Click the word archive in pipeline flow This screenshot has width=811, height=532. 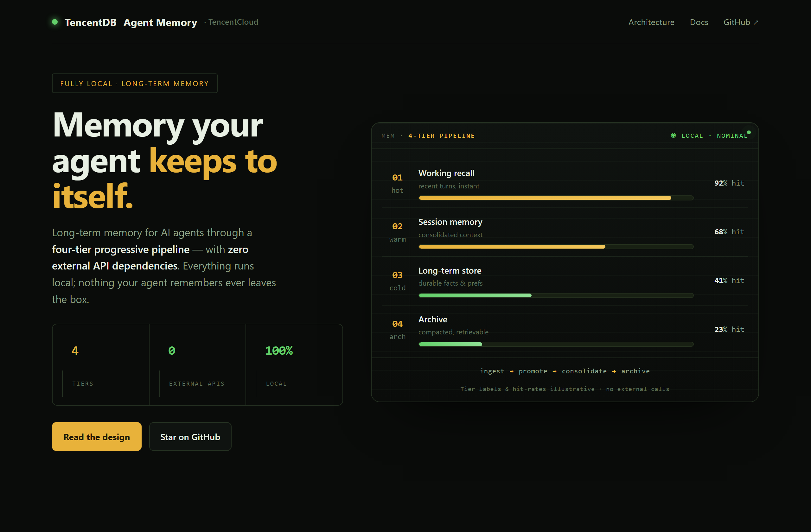point(635,371)
